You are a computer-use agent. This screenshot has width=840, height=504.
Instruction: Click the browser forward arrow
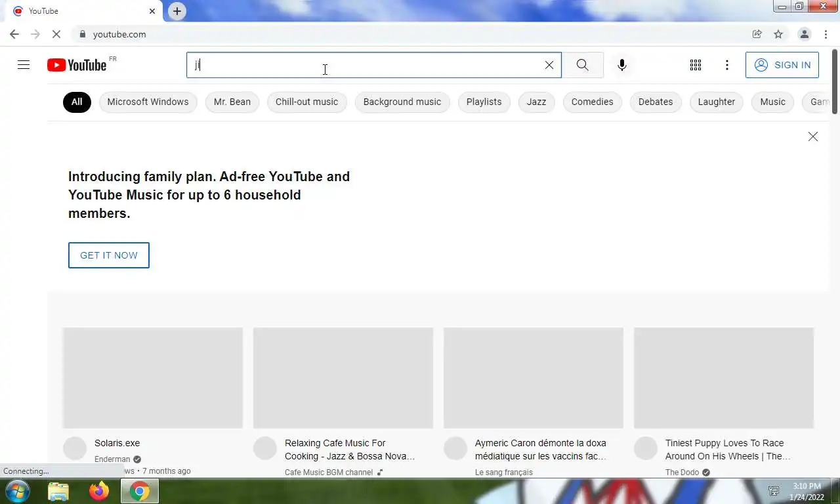[x=35, y=34]
